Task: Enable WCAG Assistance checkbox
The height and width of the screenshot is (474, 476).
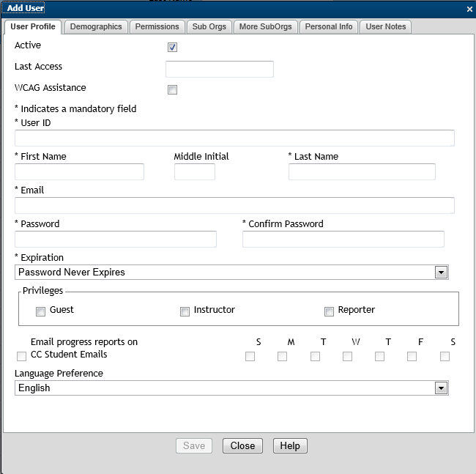Action: pos(173,90)
